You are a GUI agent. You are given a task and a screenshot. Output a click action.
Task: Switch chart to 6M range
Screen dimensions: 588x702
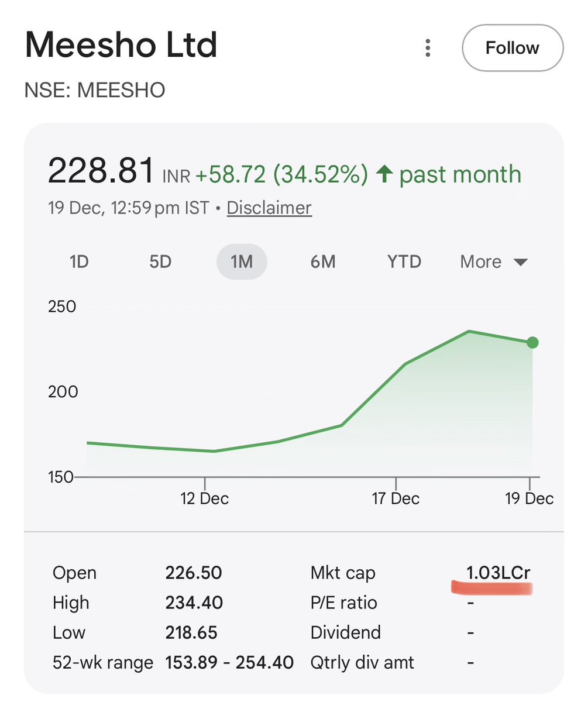pos(323,261)
